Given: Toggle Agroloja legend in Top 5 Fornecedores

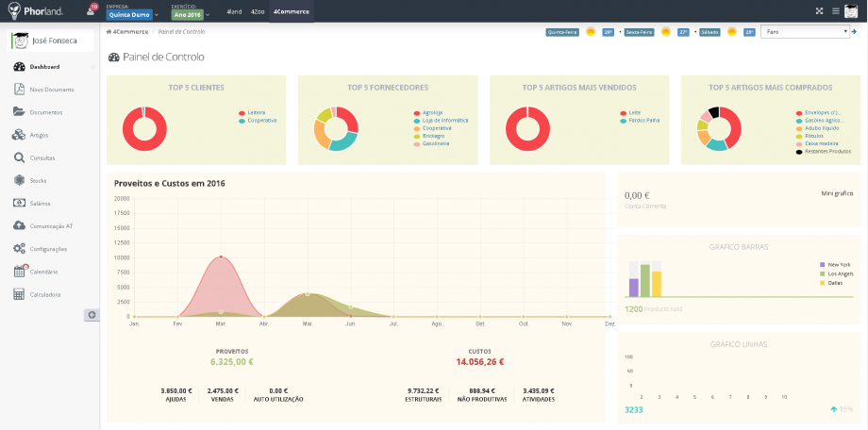Looking at the screenshot, I should click(x=428, y=113).
